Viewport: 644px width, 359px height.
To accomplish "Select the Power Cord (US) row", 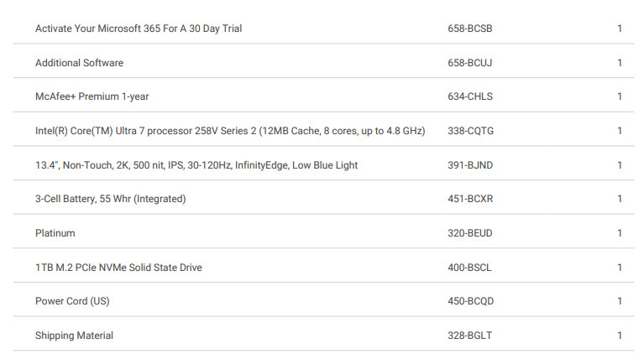I will tap(323, 301).
